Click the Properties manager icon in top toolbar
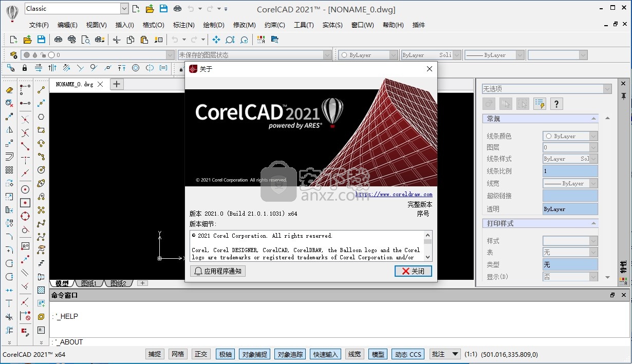 261,40
